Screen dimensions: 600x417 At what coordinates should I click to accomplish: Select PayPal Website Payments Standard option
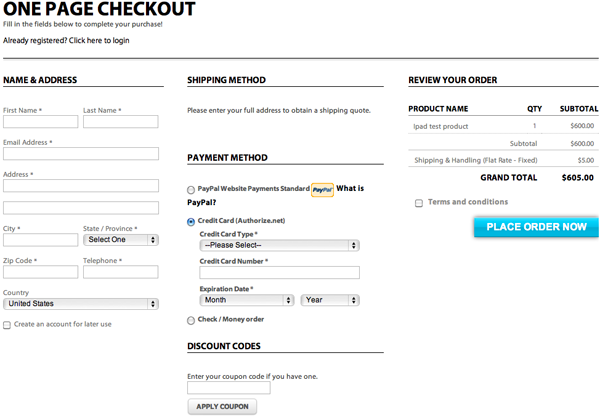(191, 190)
